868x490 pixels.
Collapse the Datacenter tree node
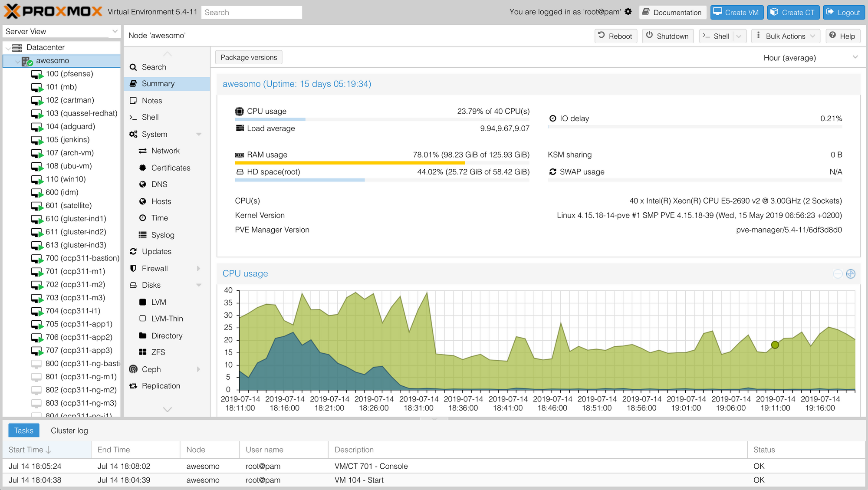click(x=8, y=48)
